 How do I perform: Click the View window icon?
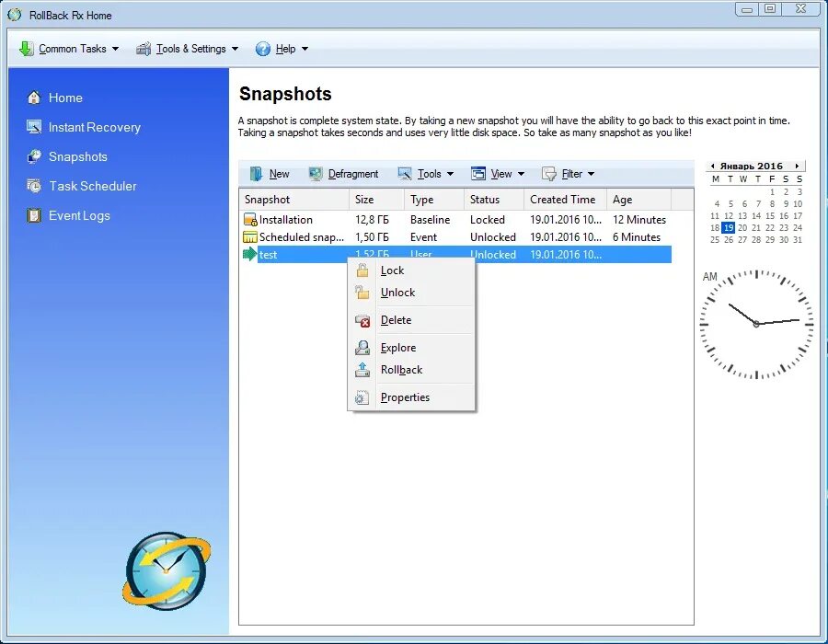pos(478,174)
